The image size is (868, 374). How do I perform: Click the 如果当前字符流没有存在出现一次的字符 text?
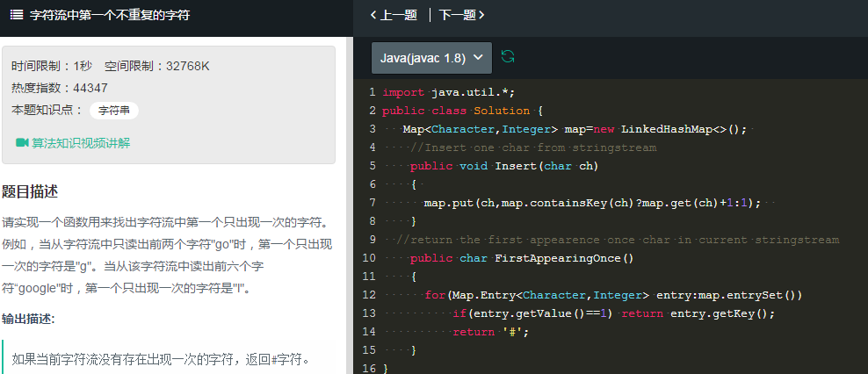point(162,360)
